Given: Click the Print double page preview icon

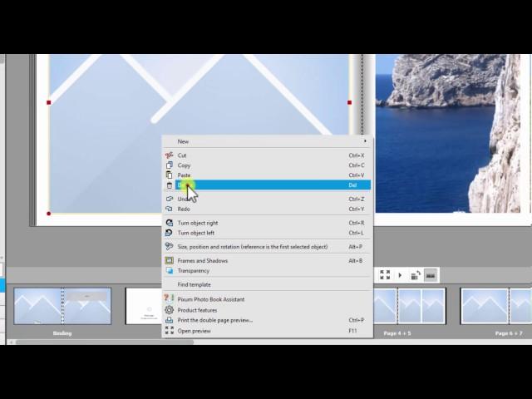Looking at the screenshot, I should (169, 320).
